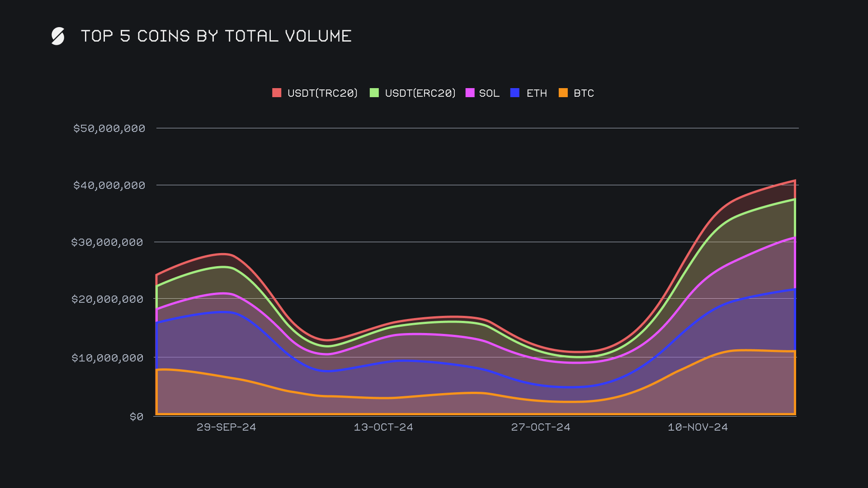
Task: Click the orange BTC legend swatch
Action: [x=563, y=93]
